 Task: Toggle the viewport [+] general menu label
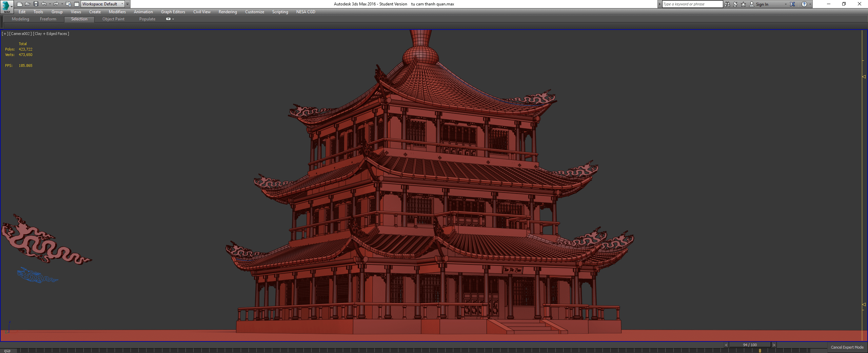coord(5,34)
